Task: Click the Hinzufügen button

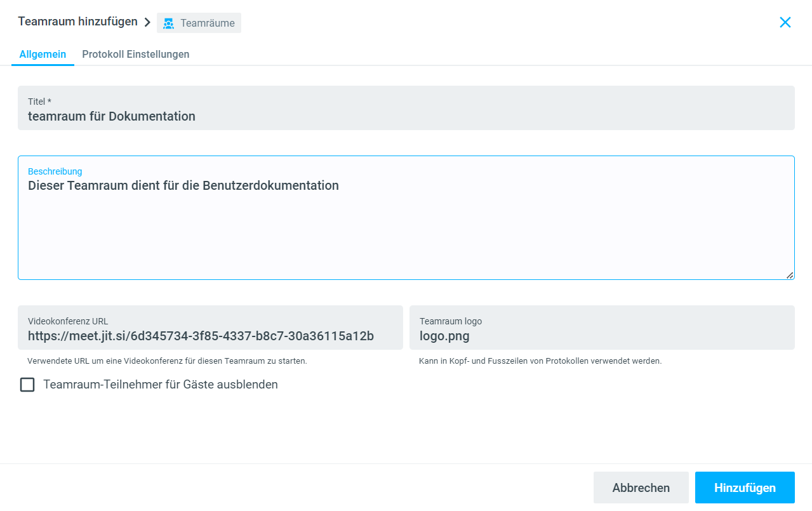Action: (744, 488)
